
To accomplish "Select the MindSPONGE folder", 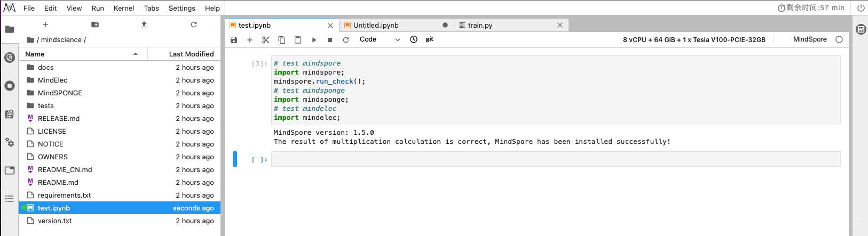I will [x=120, y=93].
